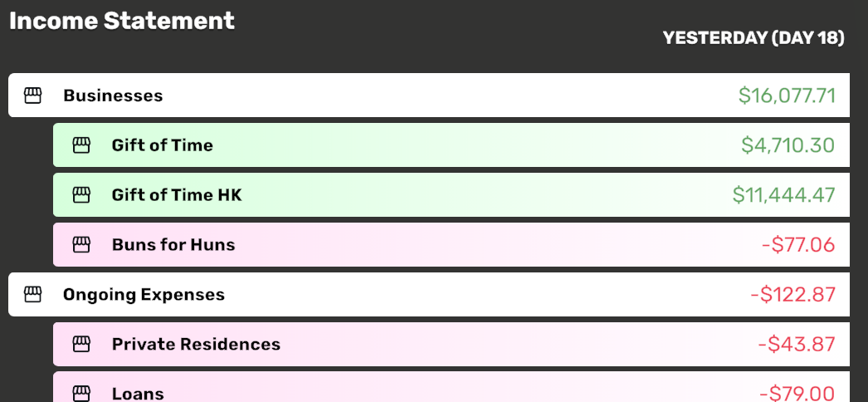Screen dimensions: 868x402
Task: Click the Businesses total $16,077.71
Action: (x=787, y=96)
